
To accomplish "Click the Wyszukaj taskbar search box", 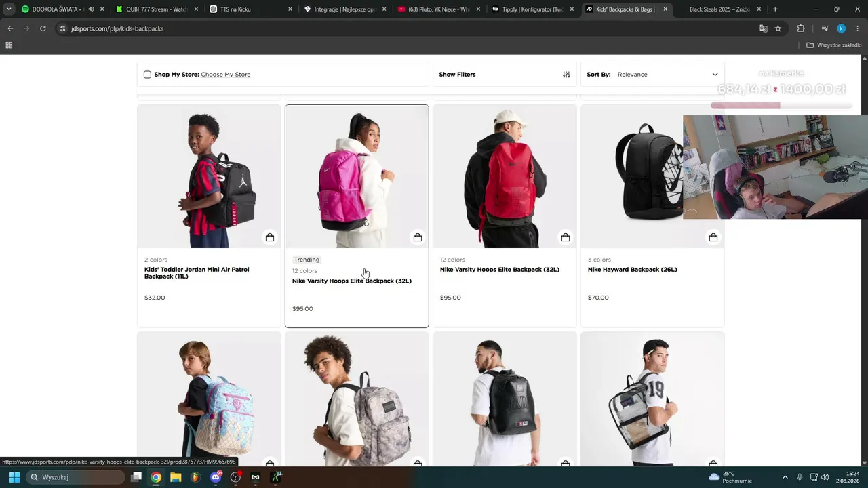I will point(76,477).
